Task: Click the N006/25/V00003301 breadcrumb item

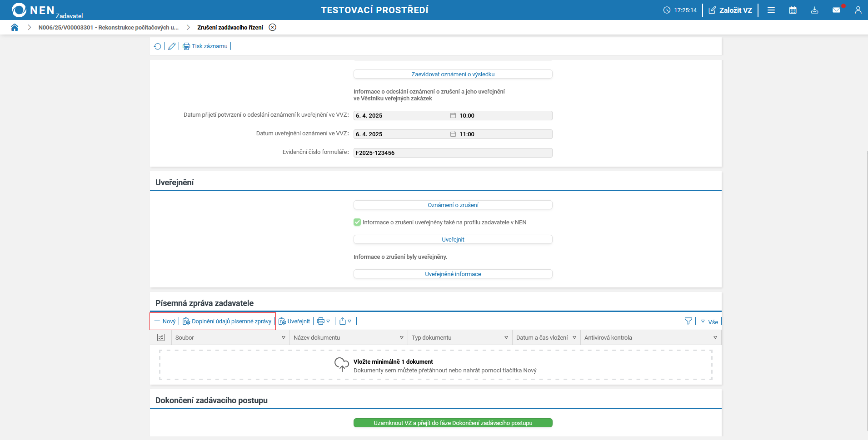Action: pos(109,27)
